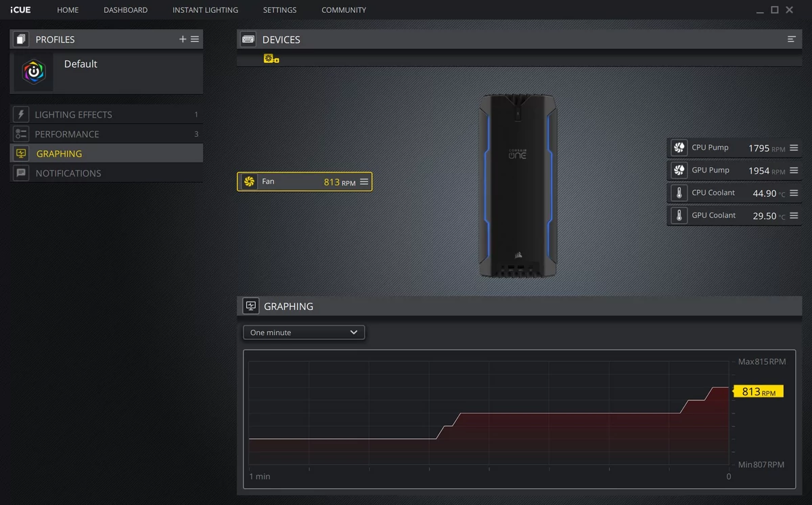
Task: Open the DASHBOARD tab
Action: (x=125, y=10)
